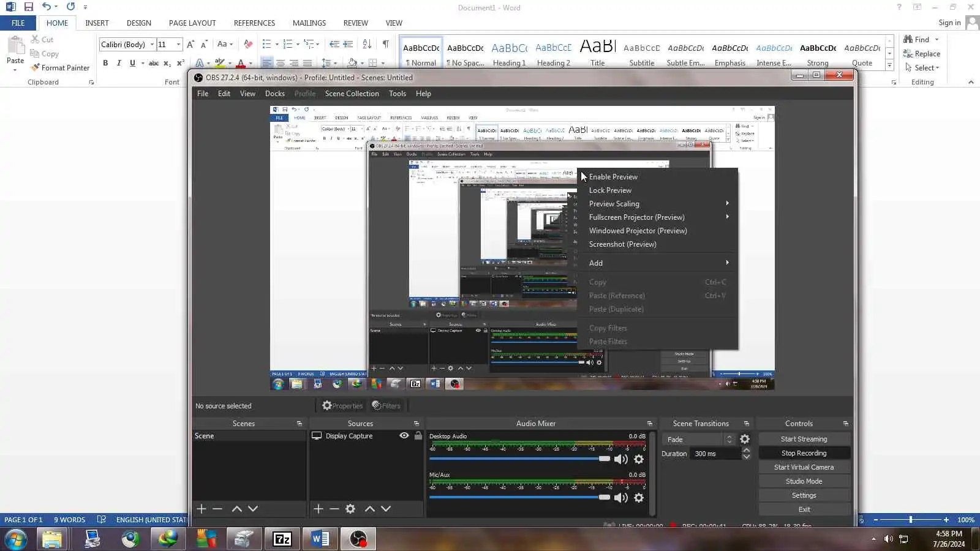Select Windowed Projector (Preview) menu entry

click(657, 231)
